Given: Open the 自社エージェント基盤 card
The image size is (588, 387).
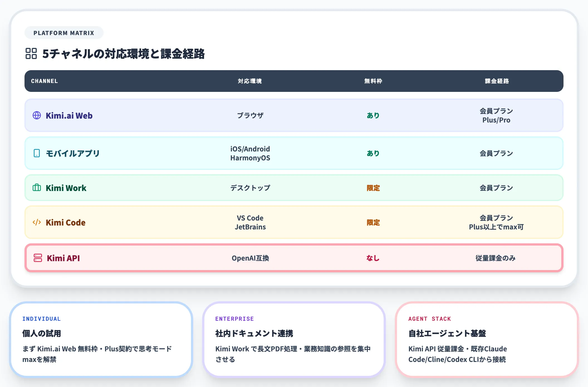Looking at the screenshot, I should point(487,339).
